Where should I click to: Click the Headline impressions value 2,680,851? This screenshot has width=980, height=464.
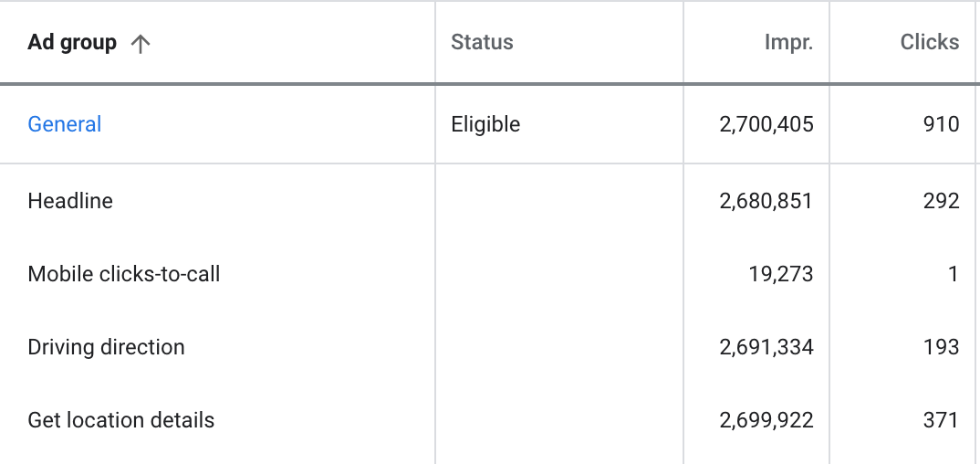click(x=766, y=201)
